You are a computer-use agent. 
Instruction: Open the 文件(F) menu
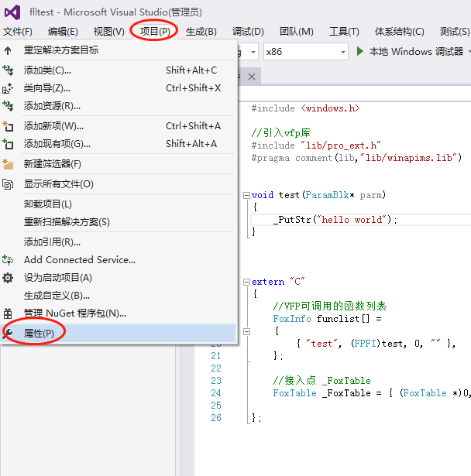(18, 32)
